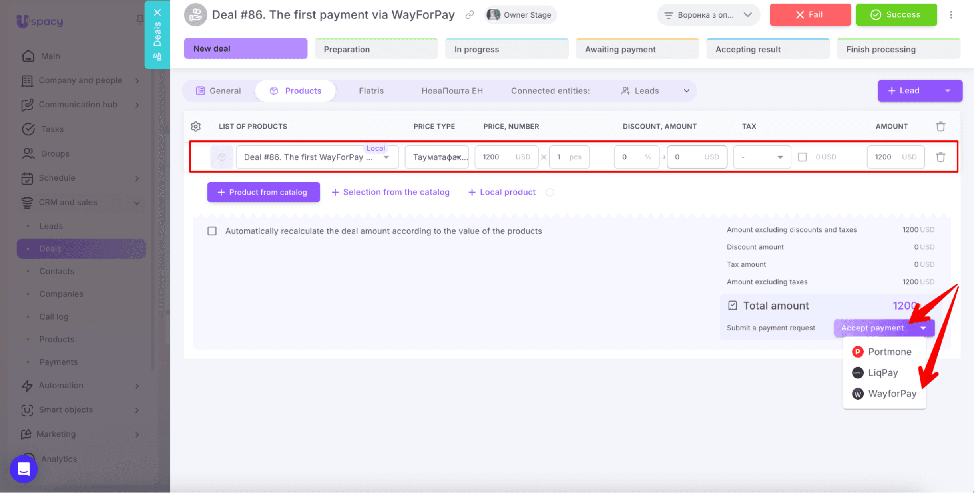Select the Products tab
The image size is (980, 493).
pyautogui.click(x=295, y=91)
